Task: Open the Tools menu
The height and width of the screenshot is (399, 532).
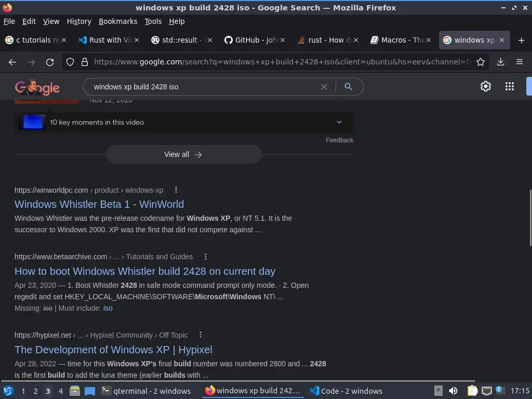Action: pos(153,21)
